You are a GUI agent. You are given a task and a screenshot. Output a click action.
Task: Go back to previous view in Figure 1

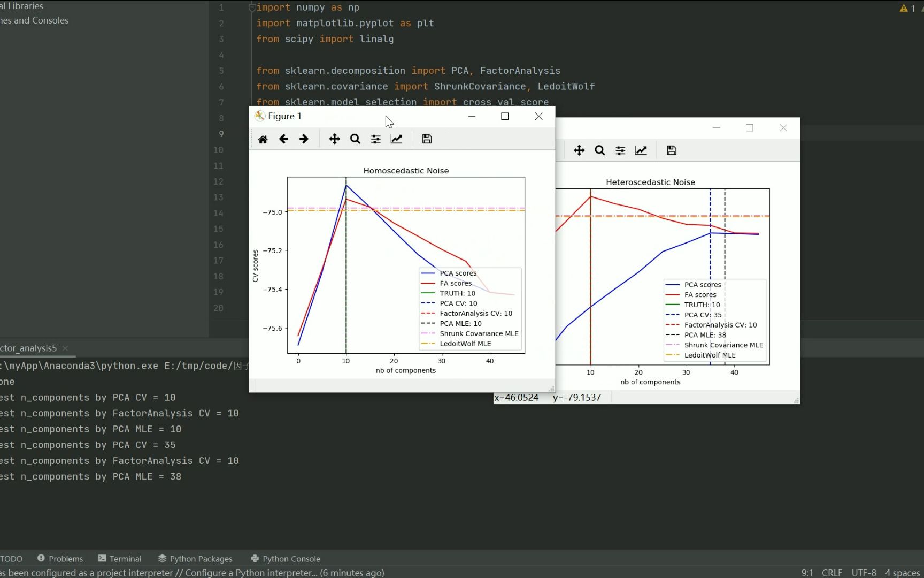(283, 139)
